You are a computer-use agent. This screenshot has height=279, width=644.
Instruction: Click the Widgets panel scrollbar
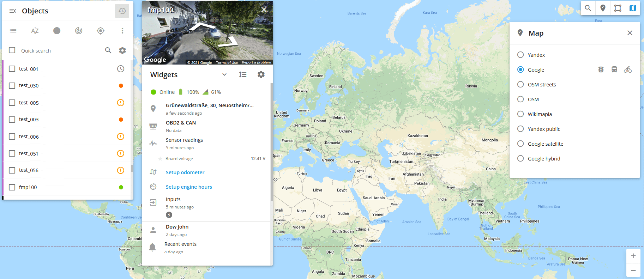(x=272, y=142)
